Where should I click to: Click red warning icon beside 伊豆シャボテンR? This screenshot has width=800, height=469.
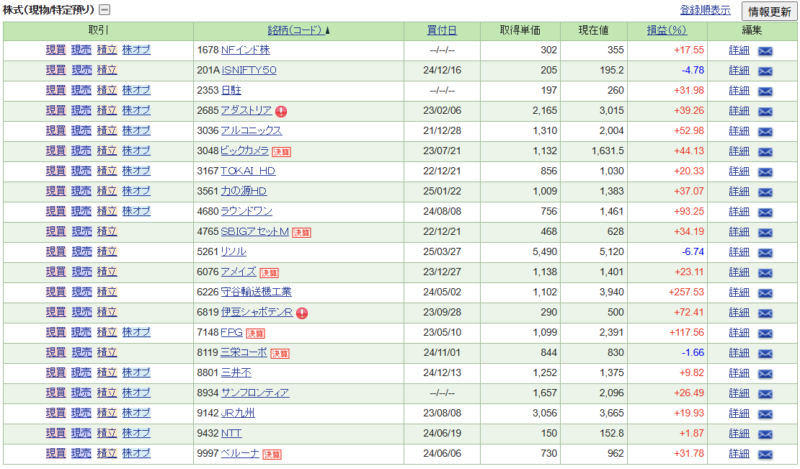tap(302, 313)
